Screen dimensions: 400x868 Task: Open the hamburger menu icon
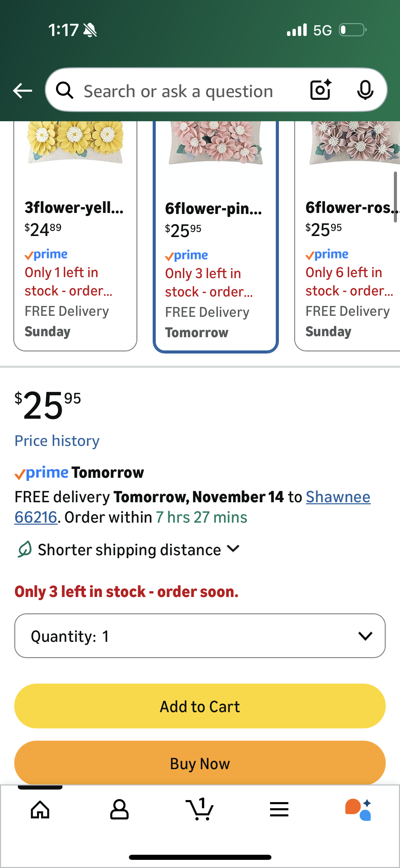click(x=279, y=810)
